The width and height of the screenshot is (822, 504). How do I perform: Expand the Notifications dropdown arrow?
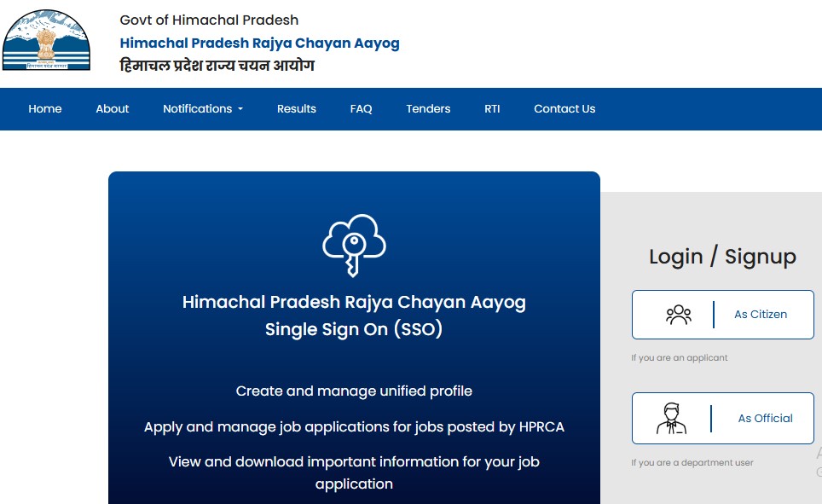240,109
